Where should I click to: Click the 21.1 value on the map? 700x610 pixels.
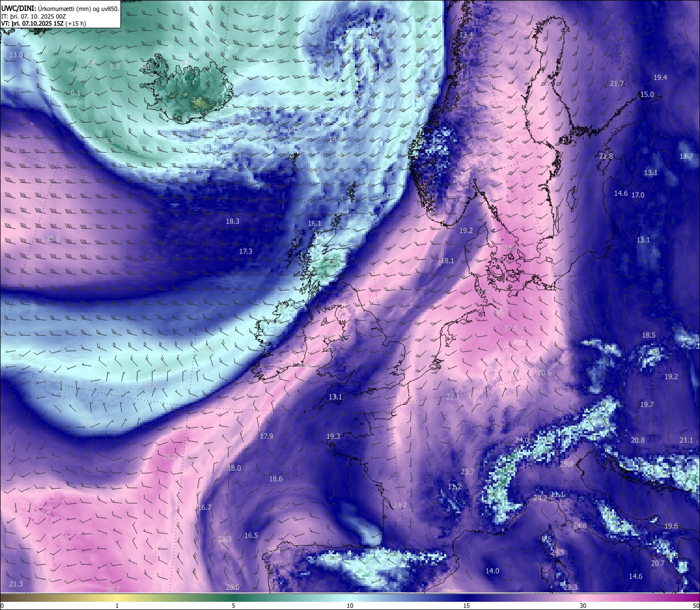686,440
